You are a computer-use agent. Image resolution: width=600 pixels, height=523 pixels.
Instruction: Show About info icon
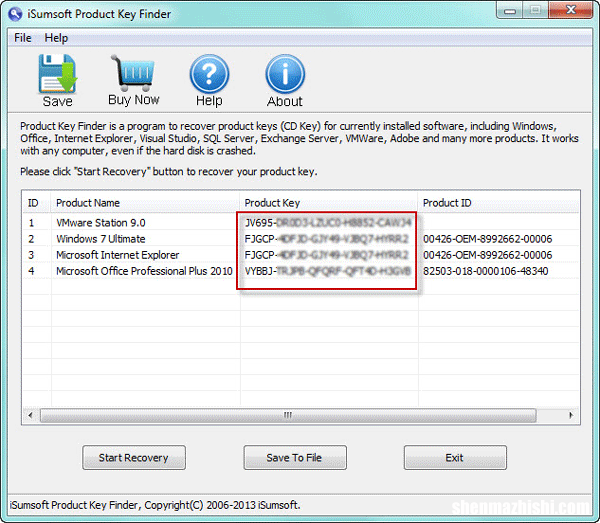point(285,73)
